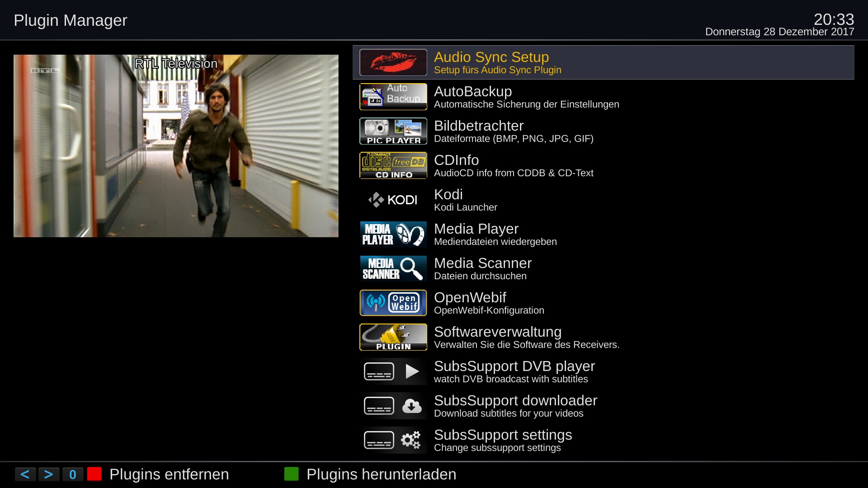Select the Kodi entry title
The height and width of the screenshot is (488, 868).
coord(448,194)
